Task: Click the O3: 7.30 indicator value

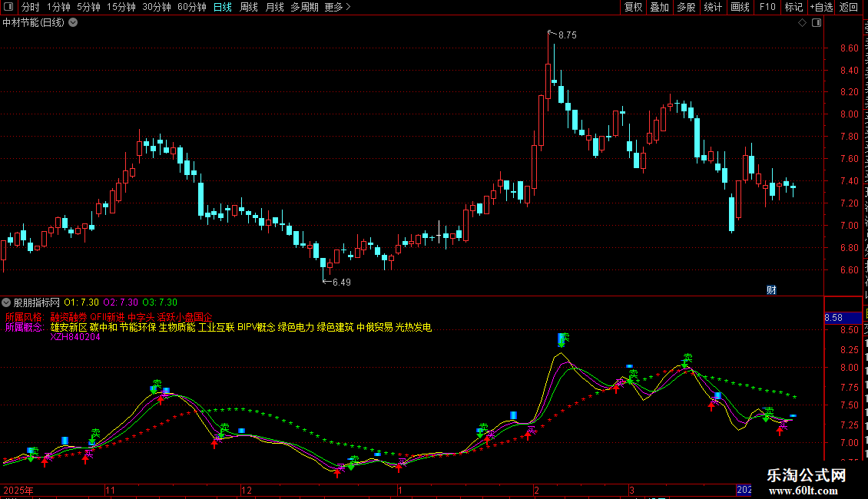Action: click(x=160, y=302)
